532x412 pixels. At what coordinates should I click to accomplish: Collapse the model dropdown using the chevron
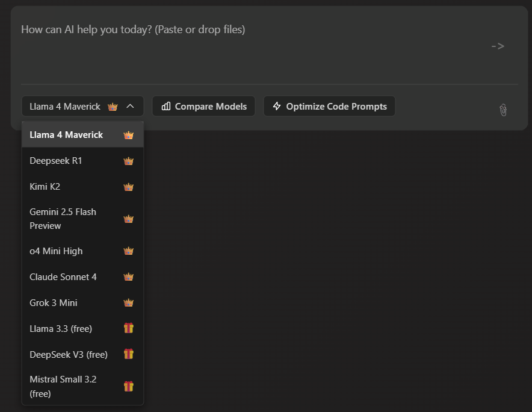pos(130,106)
